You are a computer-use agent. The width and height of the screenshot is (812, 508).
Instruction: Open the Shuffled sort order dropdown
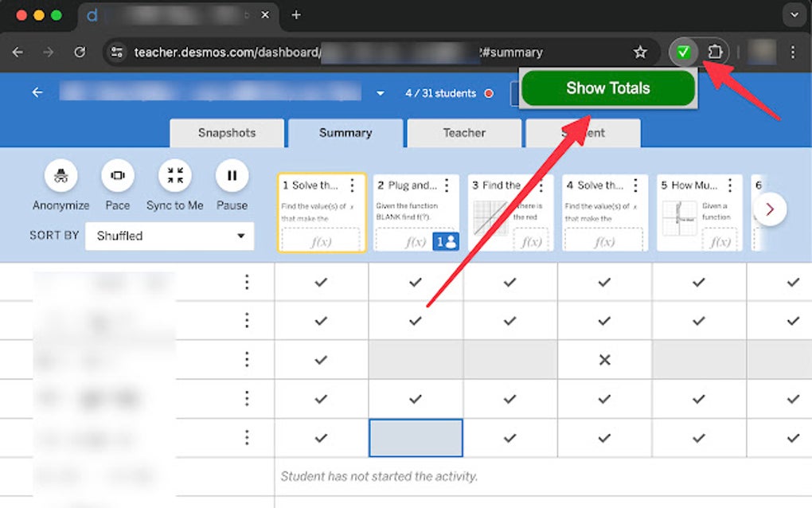tap(169, 236)
